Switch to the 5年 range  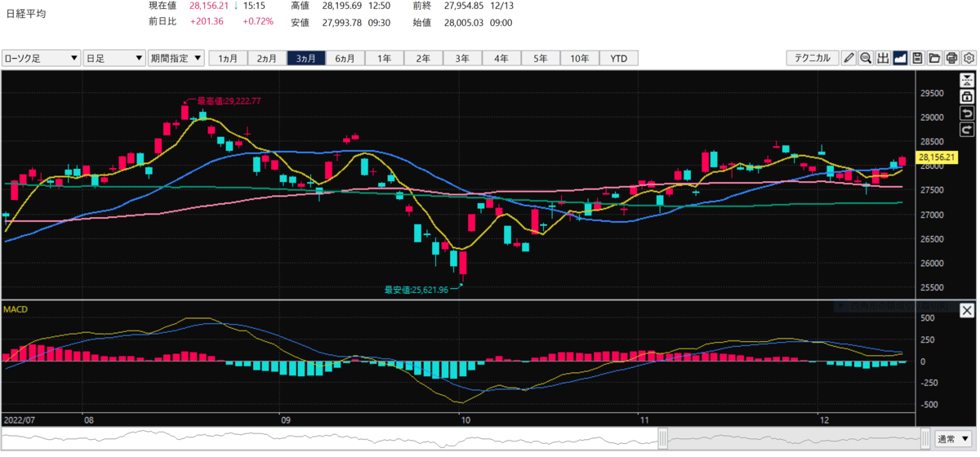click(x=541, y=58)
